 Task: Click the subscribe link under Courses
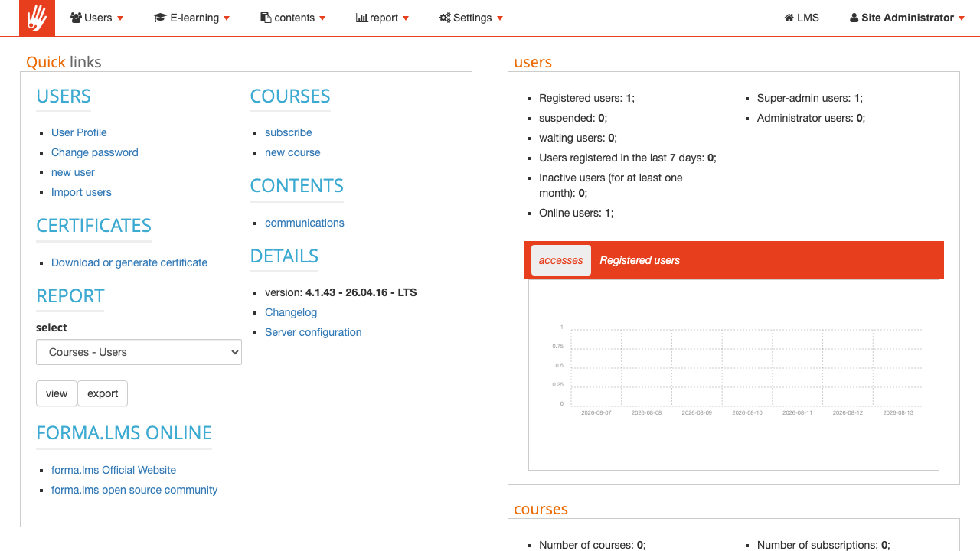click(289, 132)
